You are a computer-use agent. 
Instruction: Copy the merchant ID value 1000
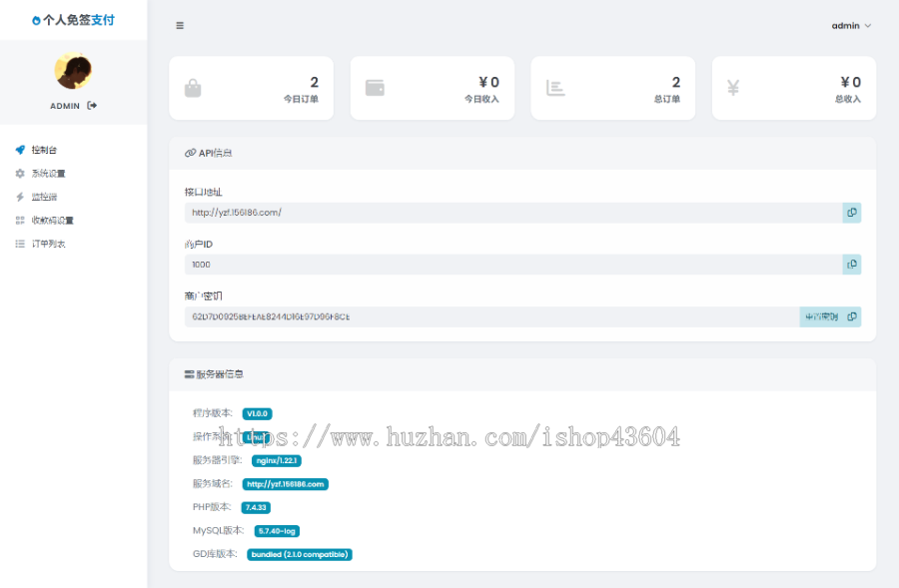(851, 265)
